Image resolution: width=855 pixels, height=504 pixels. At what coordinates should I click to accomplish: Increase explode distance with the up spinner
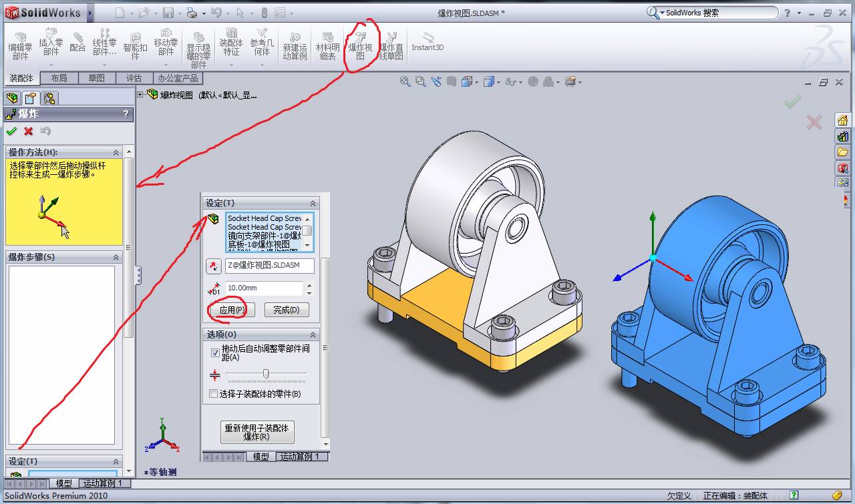coord(309,284)
